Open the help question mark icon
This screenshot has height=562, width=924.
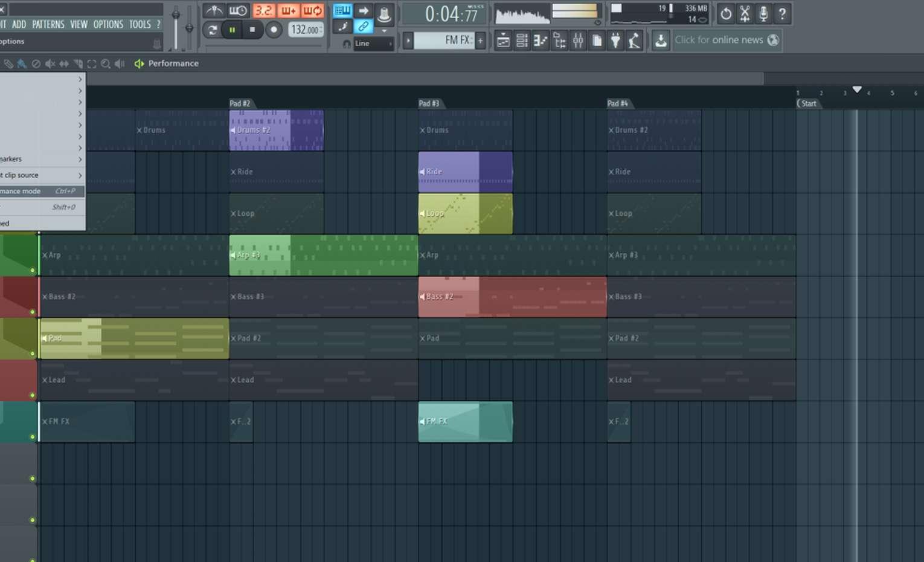click(782, 13)
